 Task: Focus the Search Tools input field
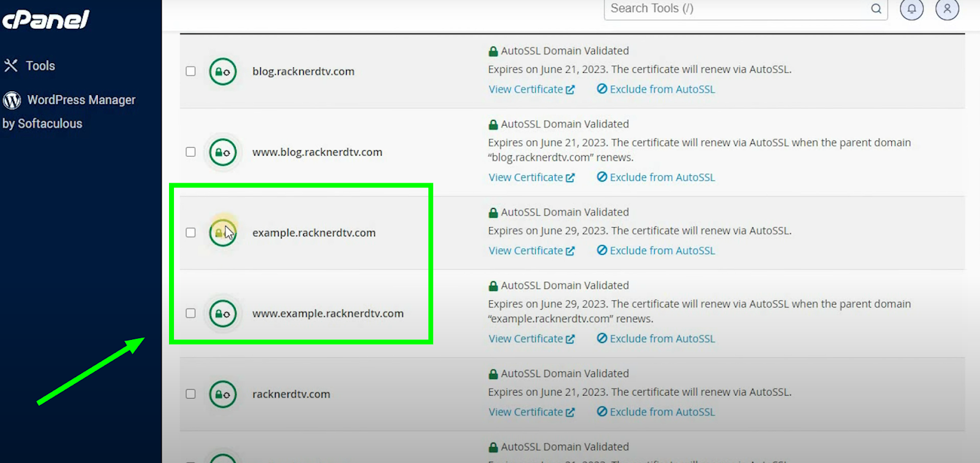[745, 9]
